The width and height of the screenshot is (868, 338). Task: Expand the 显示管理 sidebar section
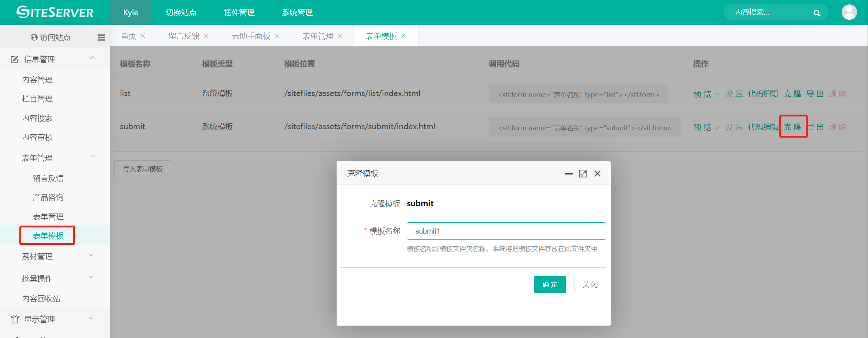click(91, 319)
